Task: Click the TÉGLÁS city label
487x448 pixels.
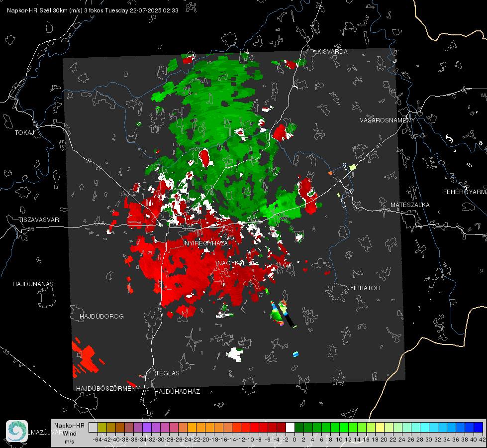Action: (x=168, y=373)
